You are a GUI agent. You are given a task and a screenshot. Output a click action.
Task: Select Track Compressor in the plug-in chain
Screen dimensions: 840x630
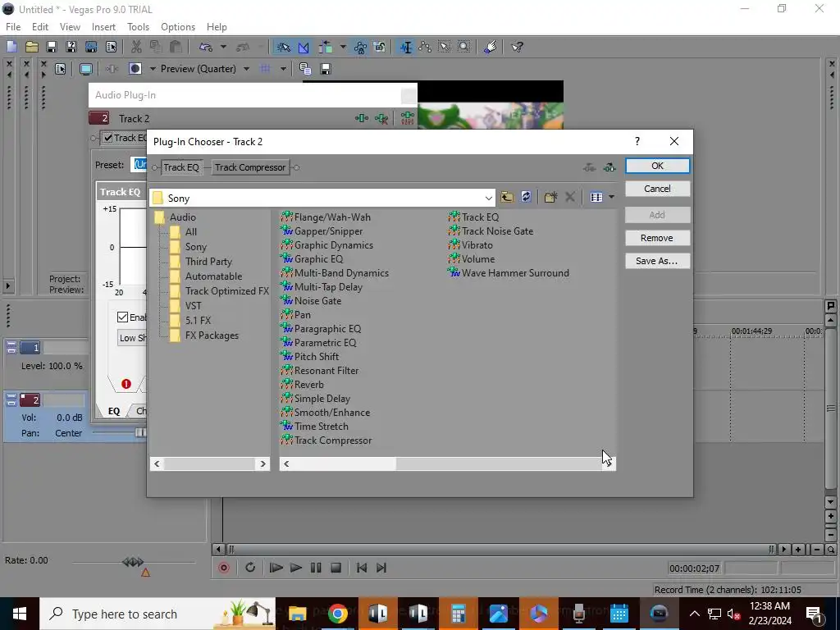250,167
